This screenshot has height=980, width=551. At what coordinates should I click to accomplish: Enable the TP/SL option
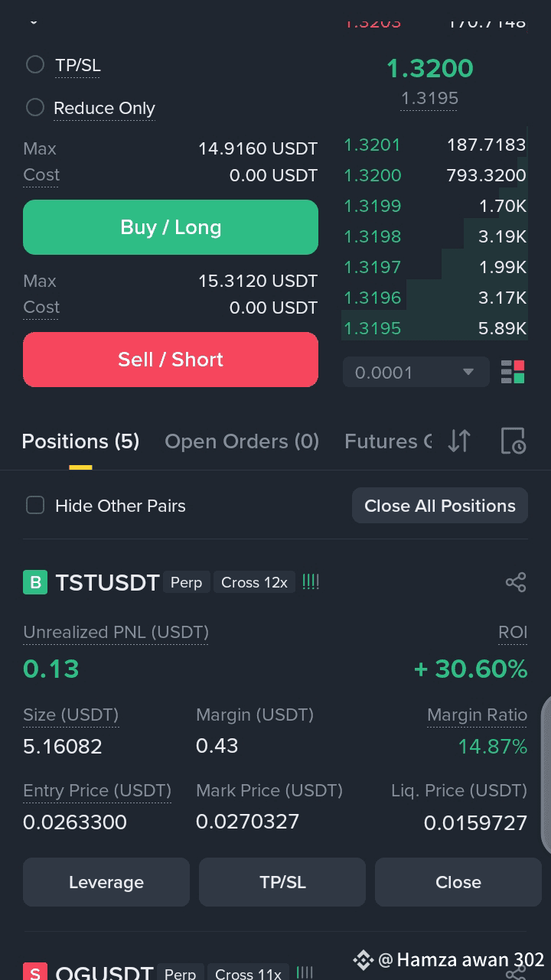[35, 65]
